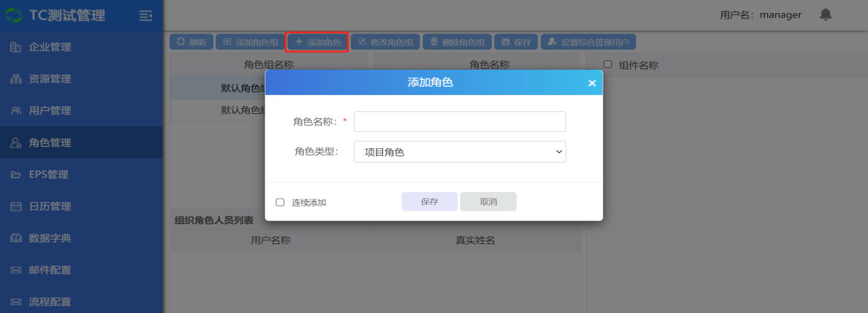
Task: Click the 角色组名称 column header
Action: pyautogui.click(x=269, y=65)
